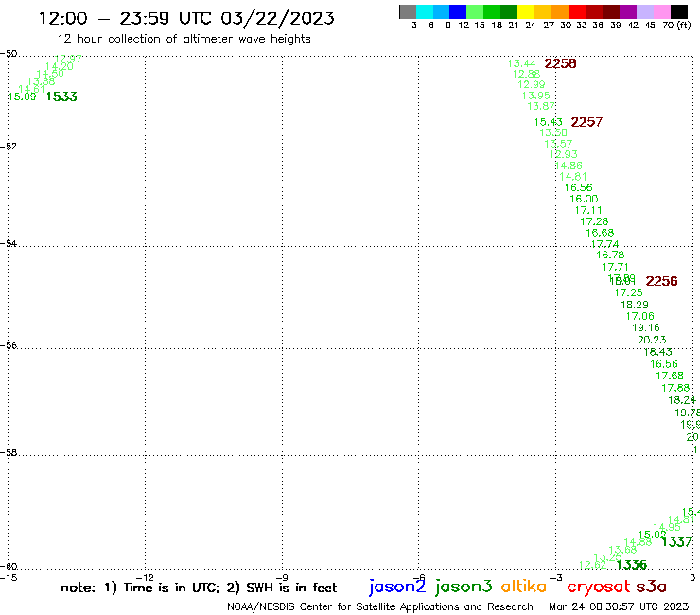
Task: Click the lavender legend color swatch
Action: (x=644, y=12)
